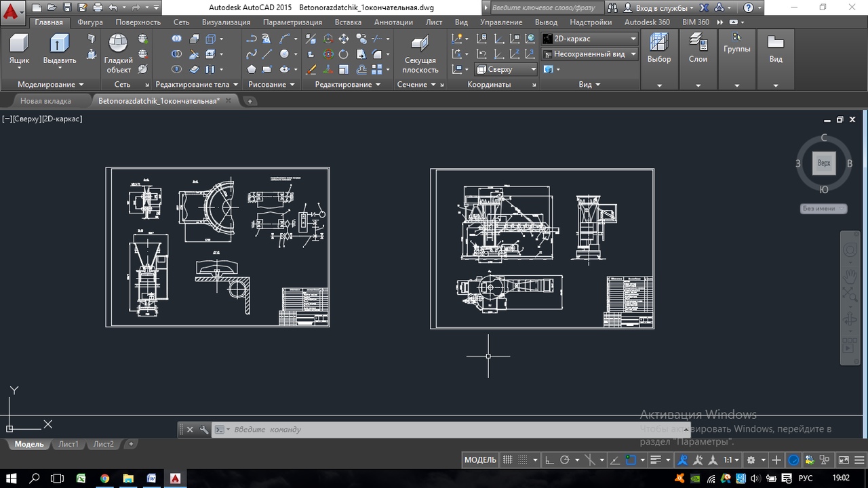Switch to the Поверхность ribbon tab
This screenshot has width=868, height=488.
(x=138, y=22)
